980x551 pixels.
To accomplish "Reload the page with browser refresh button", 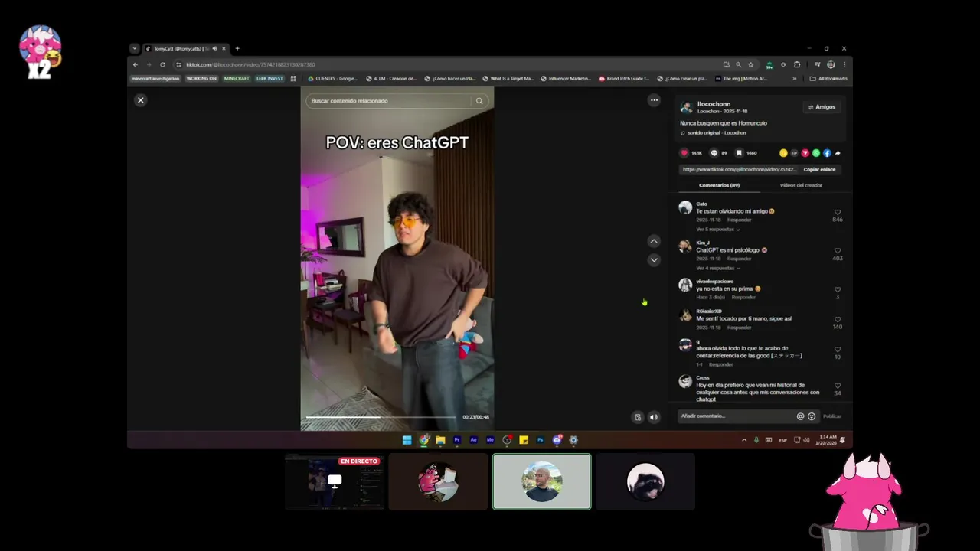I will click(x=162, y=64).
